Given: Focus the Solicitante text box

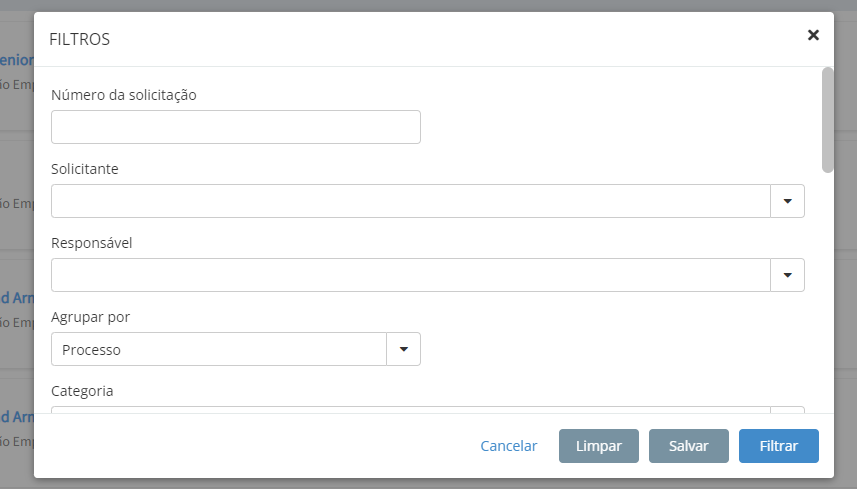Looking at the screenshot, I should [410, 201].
